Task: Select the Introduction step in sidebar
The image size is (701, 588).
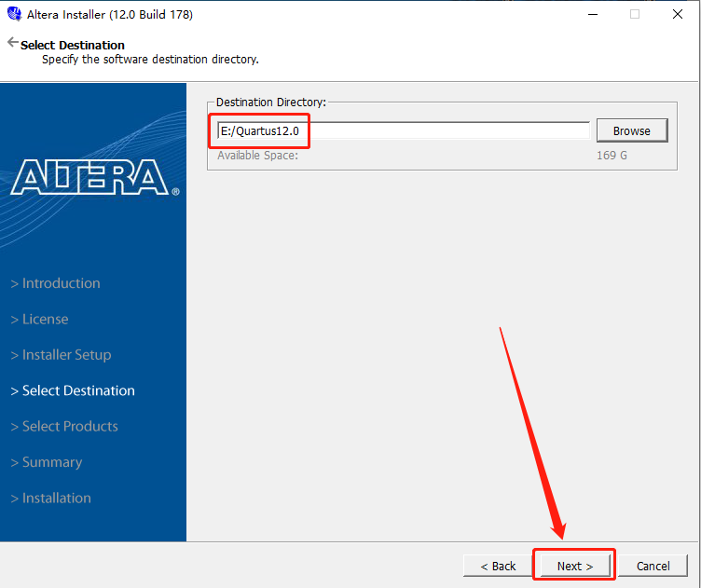Action: pos(55,283)
